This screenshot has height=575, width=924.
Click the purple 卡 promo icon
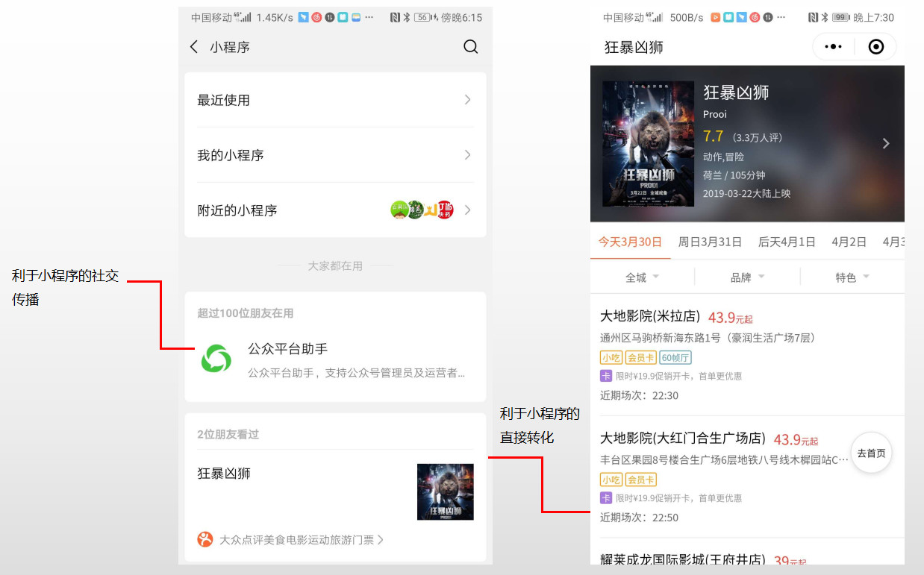point(606,375)
